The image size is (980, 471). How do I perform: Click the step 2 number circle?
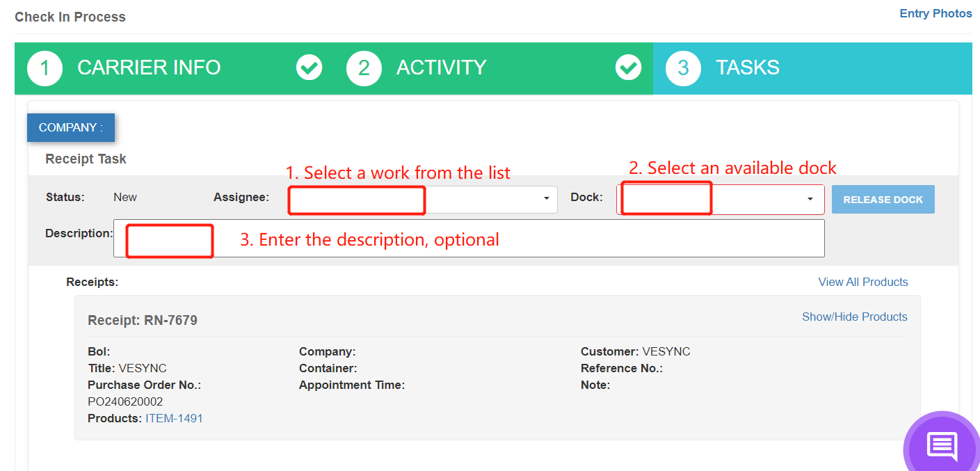(x=364, y=68)
